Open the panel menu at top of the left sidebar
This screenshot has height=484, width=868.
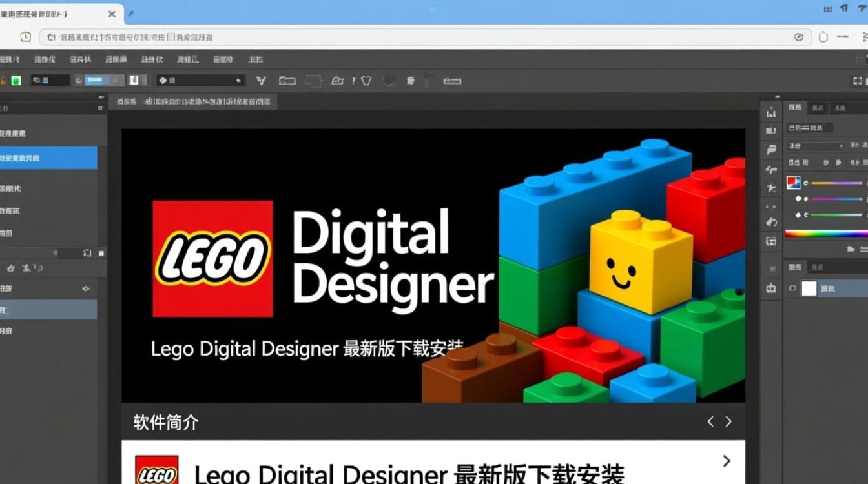pos(101,108)
